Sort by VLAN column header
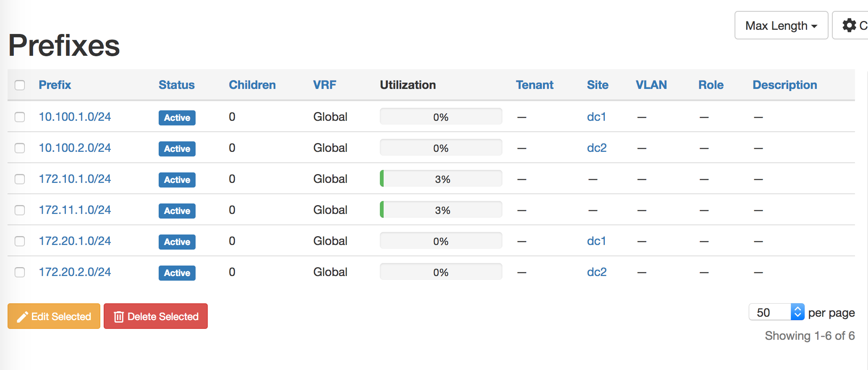This screenshot has width=868, height=370. coord(651,85)
